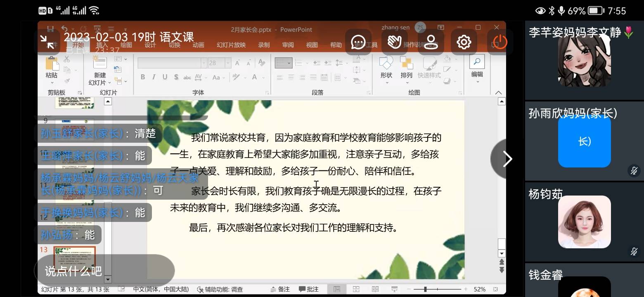Collapse the ribbon with the chevron arrow
Viewport: 644px width, 297px height.
click(x=499, y=92)
